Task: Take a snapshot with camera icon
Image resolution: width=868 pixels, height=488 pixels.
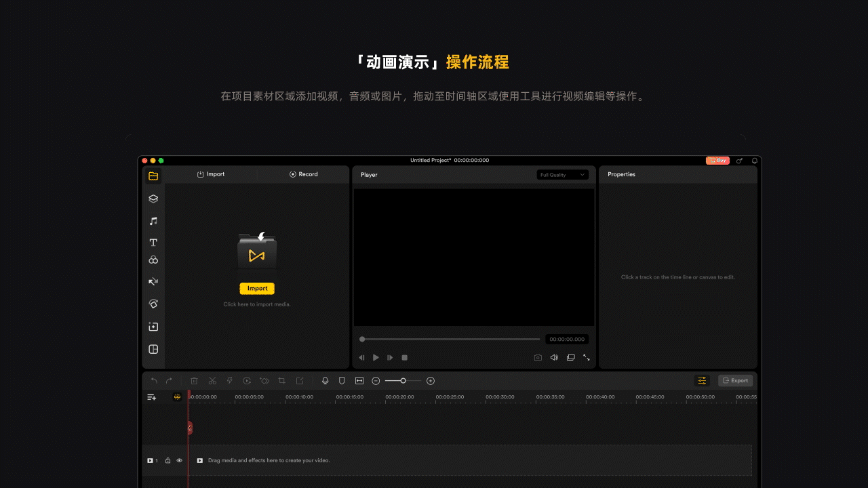Action: (538, 357)
